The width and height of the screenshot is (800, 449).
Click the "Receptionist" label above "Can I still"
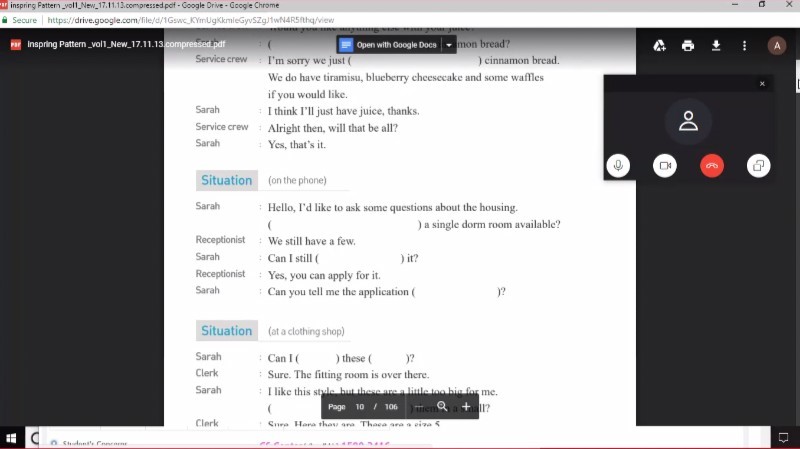click(220, 240)
